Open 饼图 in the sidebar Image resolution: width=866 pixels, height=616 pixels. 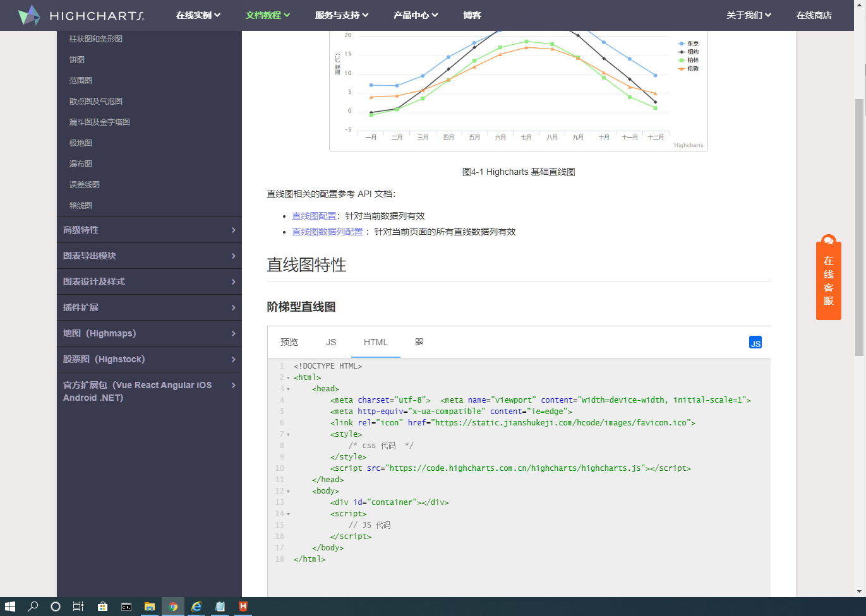click(x=77, y=59)
